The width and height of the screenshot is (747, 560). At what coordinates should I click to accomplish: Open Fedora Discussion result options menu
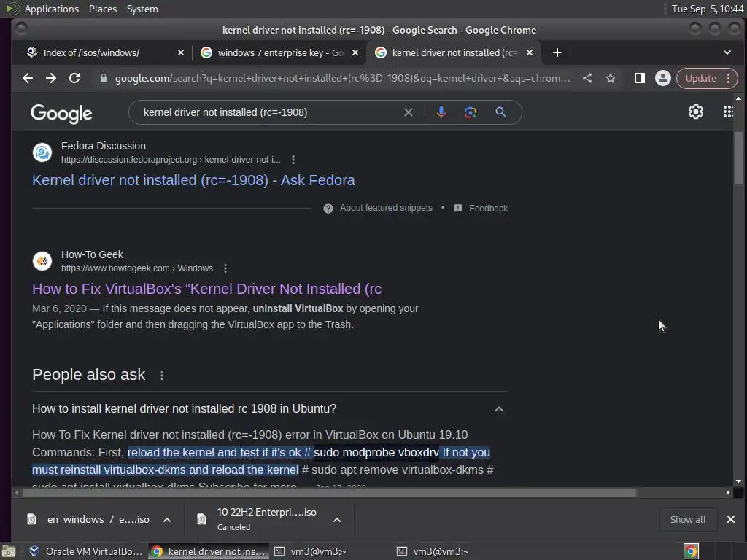click(x=293, y=160)
